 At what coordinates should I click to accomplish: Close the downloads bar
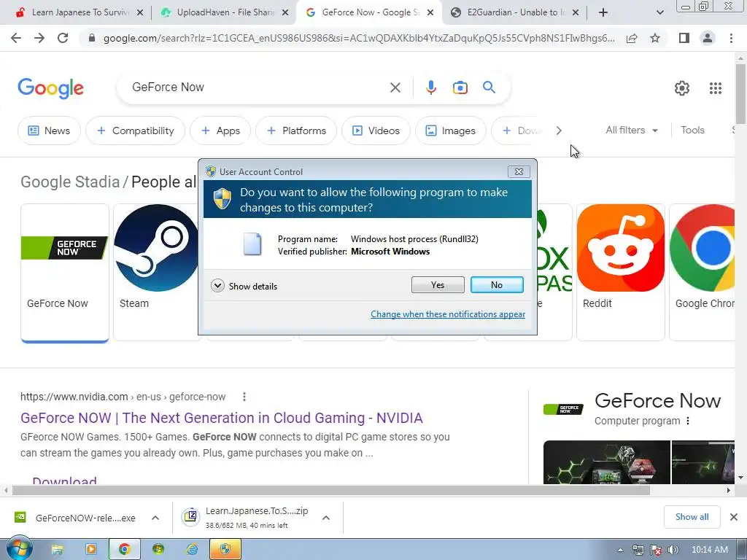pyautogui.click(x=734, y=517)
